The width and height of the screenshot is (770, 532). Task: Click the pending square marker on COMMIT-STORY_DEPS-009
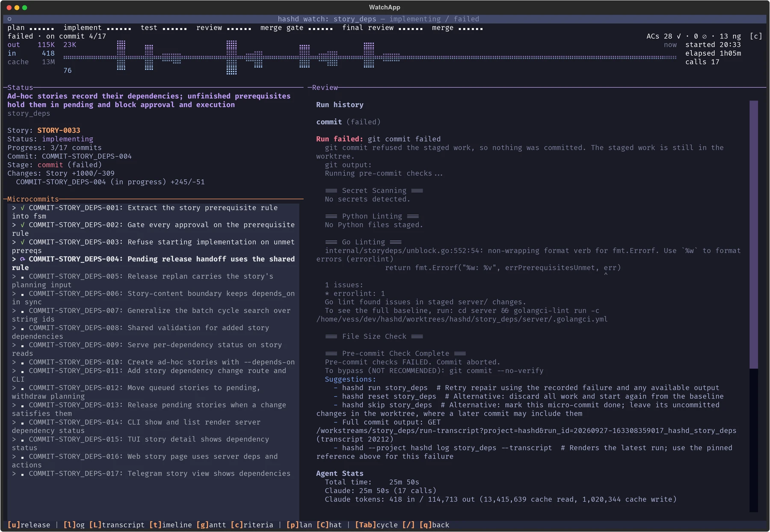tap(23, 346)
